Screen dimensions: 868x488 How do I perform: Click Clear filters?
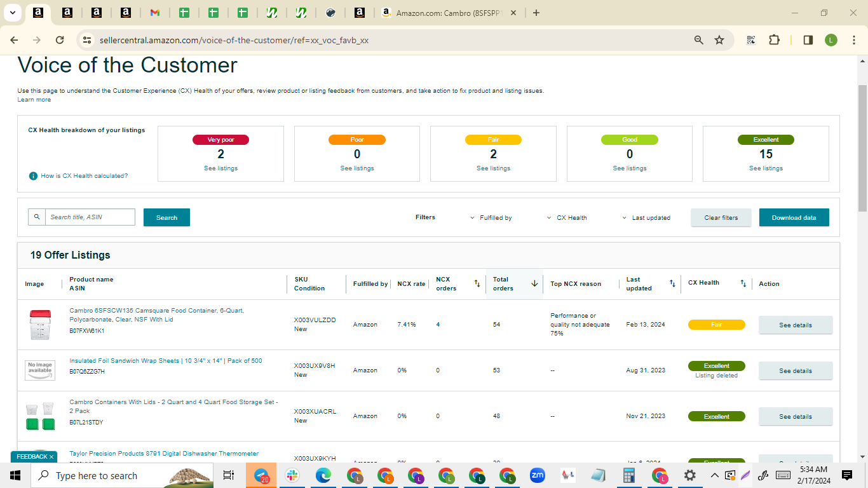point(721,217)
